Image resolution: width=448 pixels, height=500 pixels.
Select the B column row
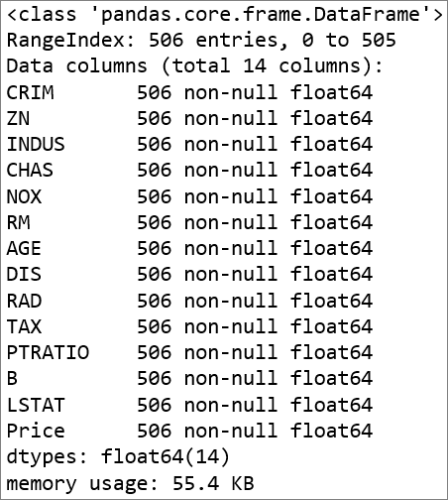pos(189,379)
